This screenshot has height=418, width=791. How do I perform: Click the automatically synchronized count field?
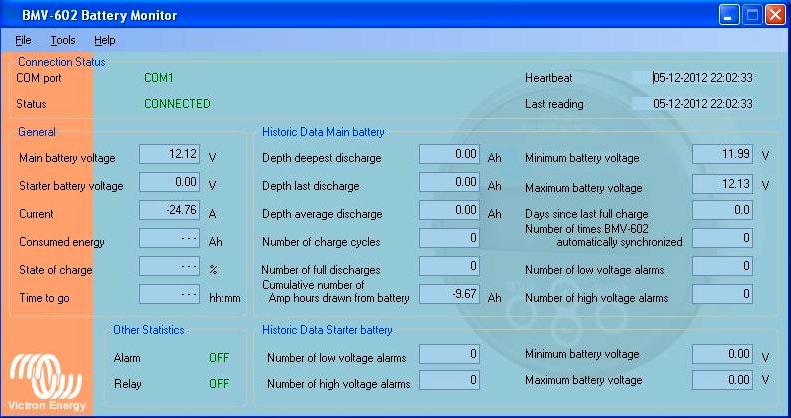click(722, 238)
